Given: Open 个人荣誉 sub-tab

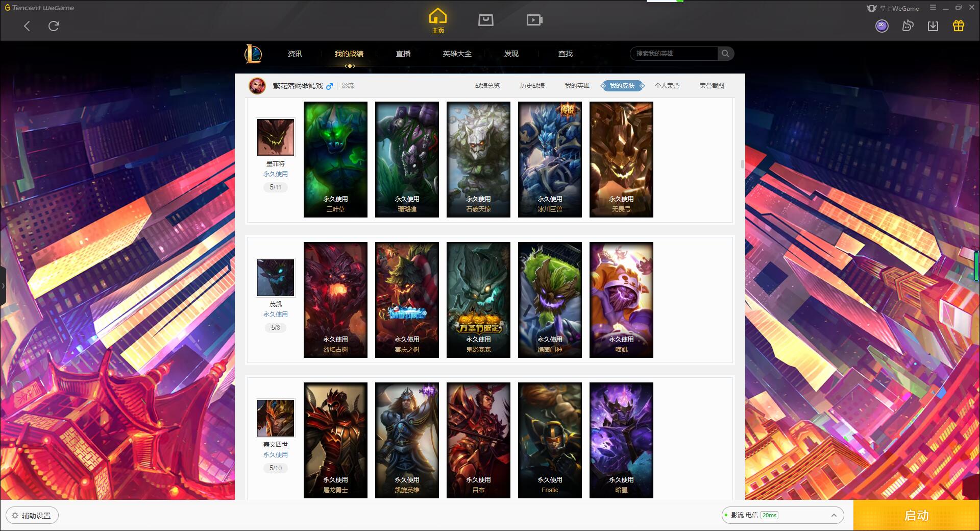Looking at the screenshot, I should click(667, 86).
